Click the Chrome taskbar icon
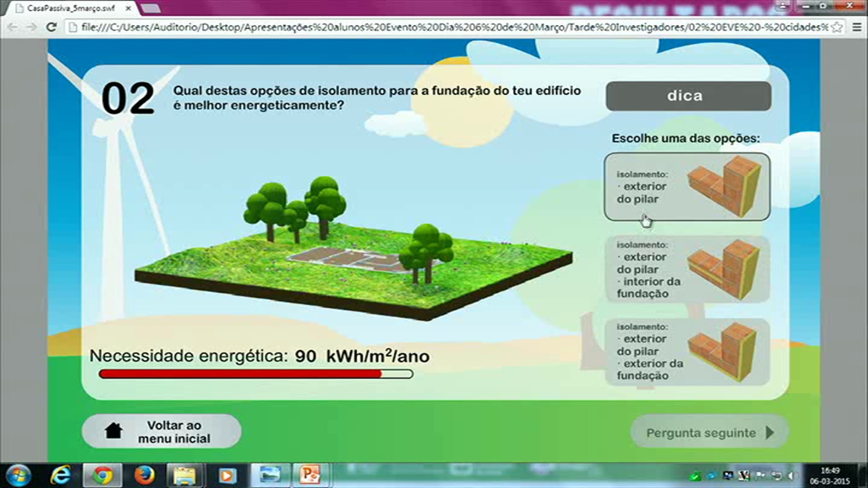Screen dimensions: 868x488 click(103, 475)
